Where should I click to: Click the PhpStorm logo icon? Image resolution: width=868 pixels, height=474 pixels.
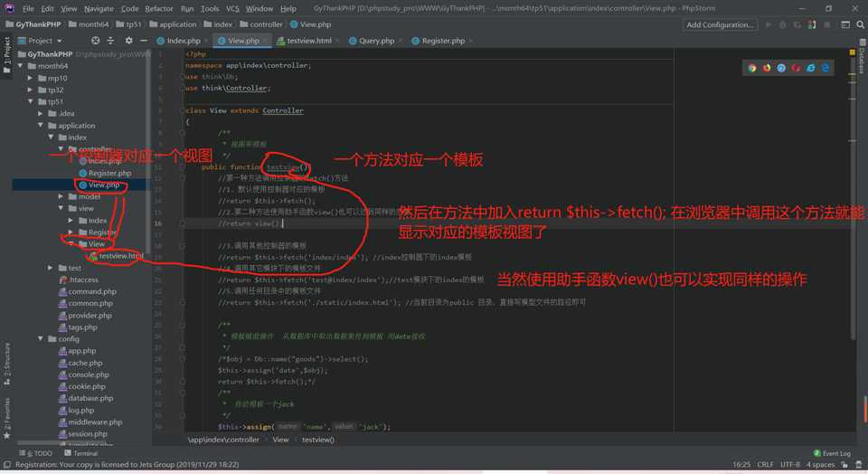point(9,8)
